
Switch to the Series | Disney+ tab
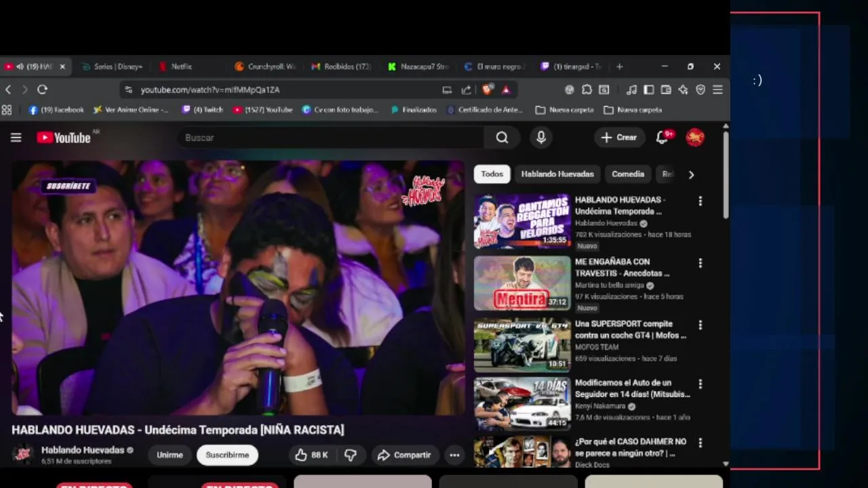point(113,66)
